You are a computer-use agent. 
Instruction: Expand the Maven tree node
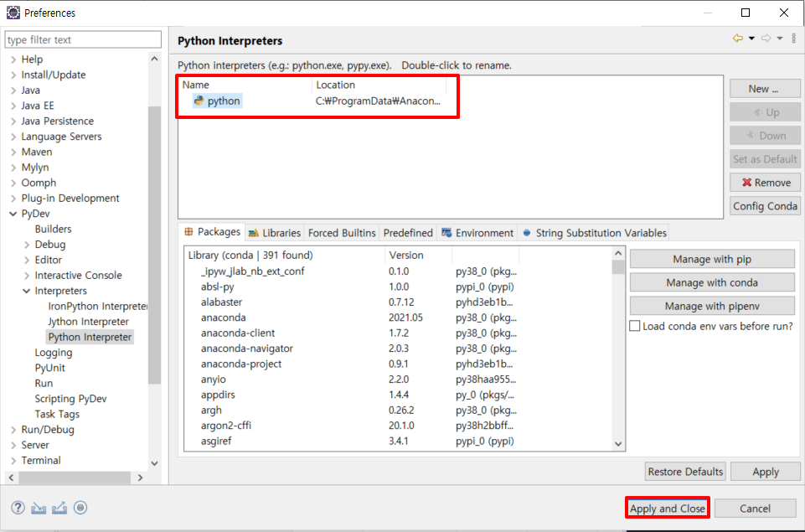13,152
